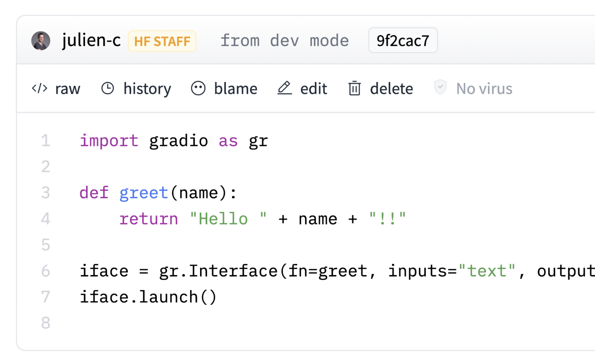
Task: Click the greet function name
Action: point(143,193)
